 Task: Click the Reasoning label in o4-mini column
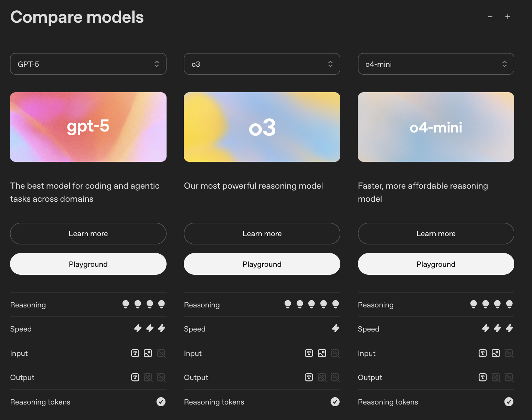tap(376, 305)
